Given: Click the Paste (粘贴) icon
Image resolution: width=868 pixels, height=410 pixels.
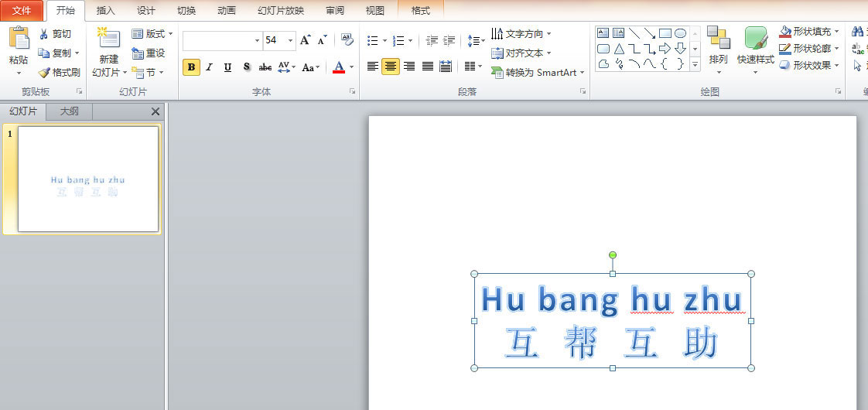Looking at the screenshot, I should click(19, 39).
